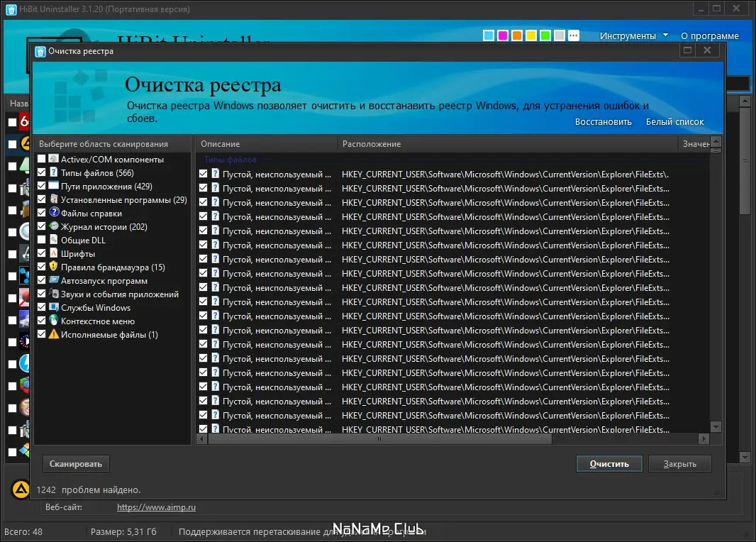756x542 pixels.
Task: Enable the 'Общие DLL' checkbox
Action: [41, 240]
